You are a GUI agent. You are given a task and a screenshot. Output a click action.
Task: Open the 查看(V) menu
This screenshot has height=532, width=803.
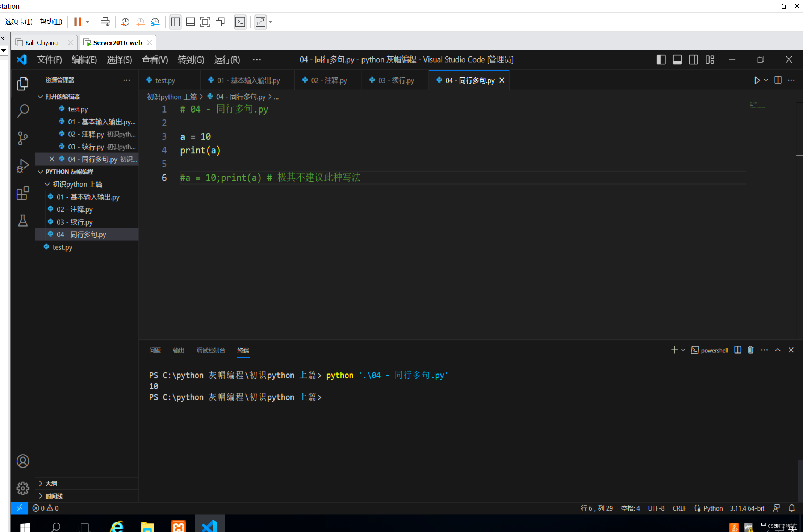(x=155, y=60)
